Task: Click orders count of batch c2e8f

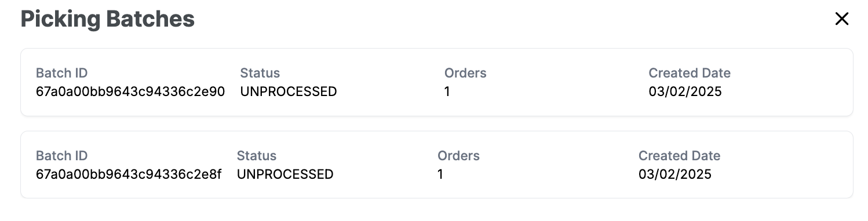Action: coord(440,174)
